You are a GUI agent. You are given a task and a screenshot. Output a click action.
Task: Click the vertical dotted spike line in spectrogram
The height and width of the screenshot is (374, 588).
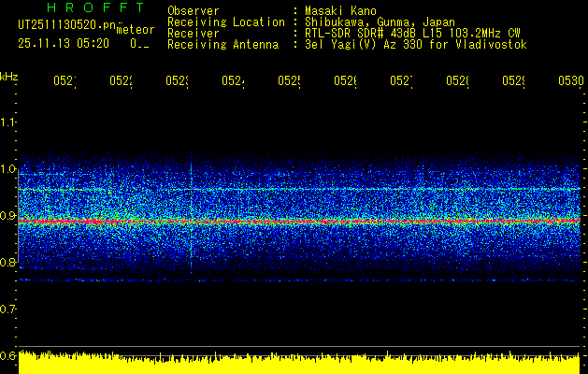pyautogui.click(x=191, y=214)
